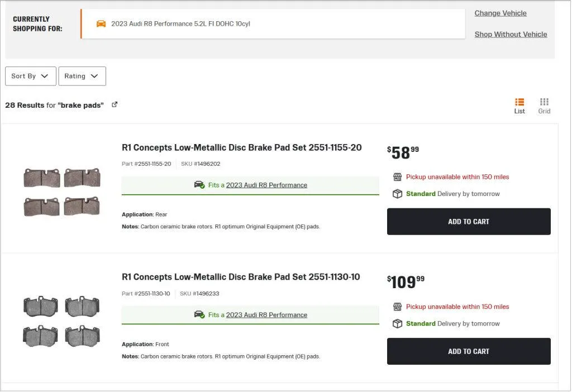Viewport: 572px width, 392px height.
Task: Switch to Grid view
Action: click(544, 106)
